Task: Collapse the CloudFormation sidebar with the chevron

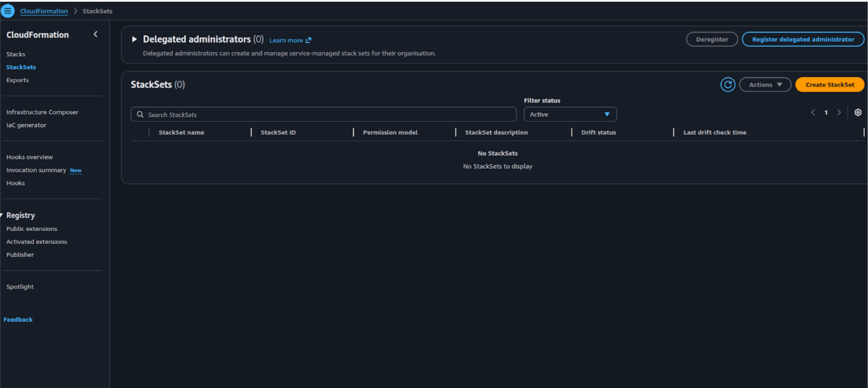Action: [x=96, y=34]
